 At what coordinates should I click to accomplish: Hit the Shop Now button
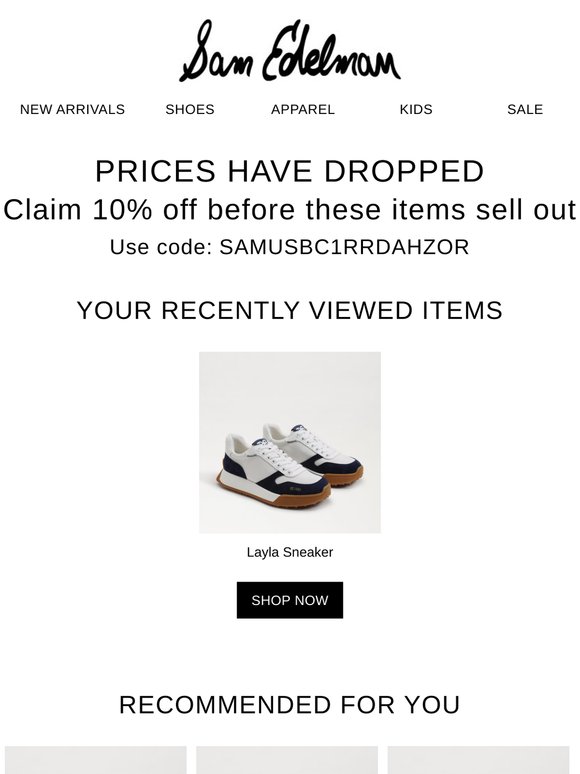pyautogui.click(x=290, y=600)
